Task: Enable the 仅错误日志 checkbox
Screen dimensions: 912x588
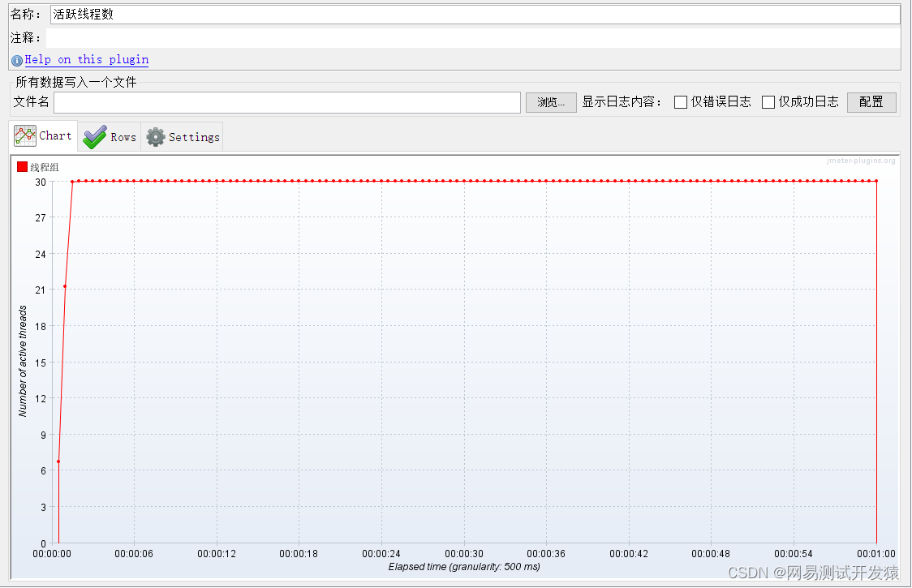Action: tap(681, 102)
